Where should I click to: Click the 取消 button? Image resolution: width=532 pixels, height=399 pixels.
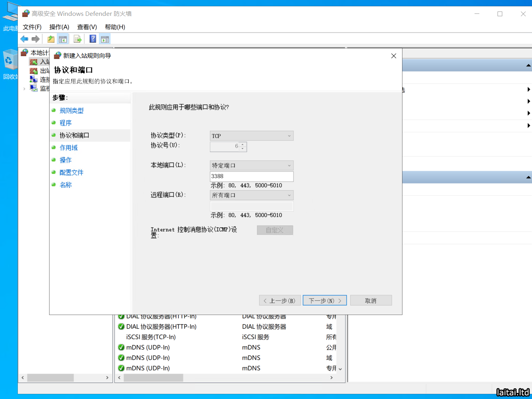click(371, 301)
